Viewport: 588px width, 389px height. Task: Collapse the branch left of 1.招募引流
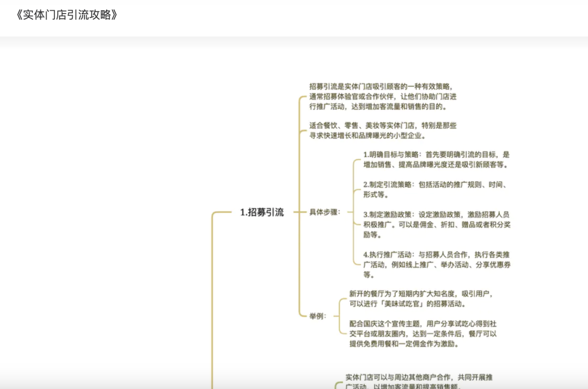(222, 213)
